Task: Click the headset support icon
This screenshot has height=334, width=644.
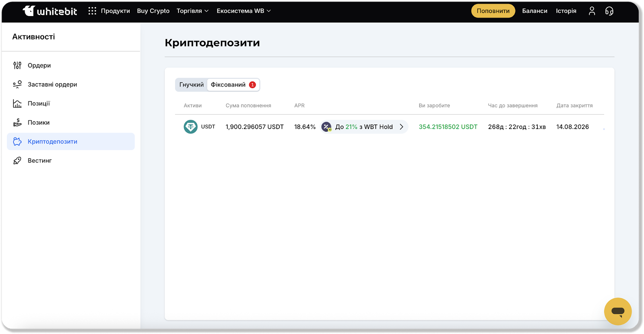Action: 609,11
